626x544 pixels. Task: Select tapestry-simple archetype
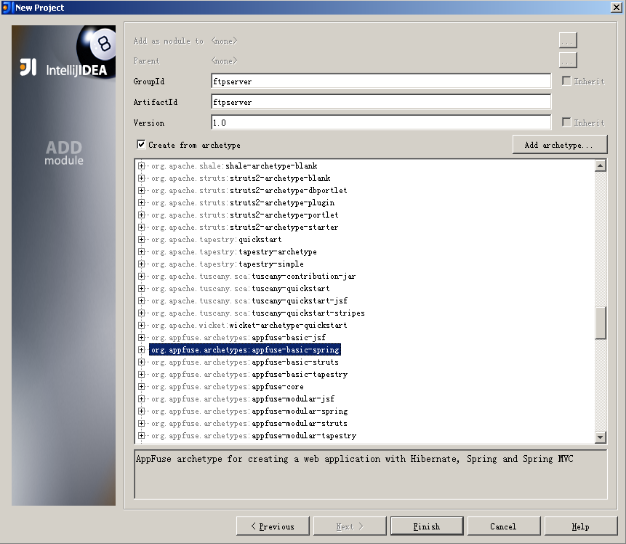227,264
